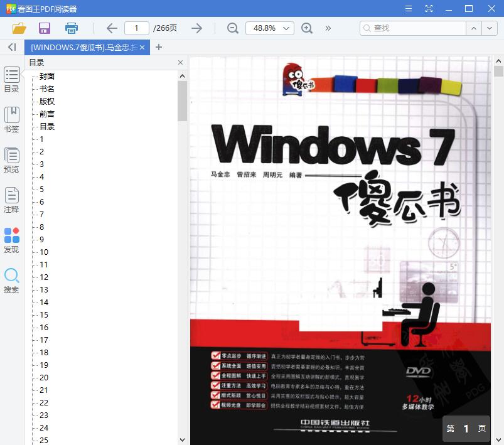Click the page number input field

(137, 28)
